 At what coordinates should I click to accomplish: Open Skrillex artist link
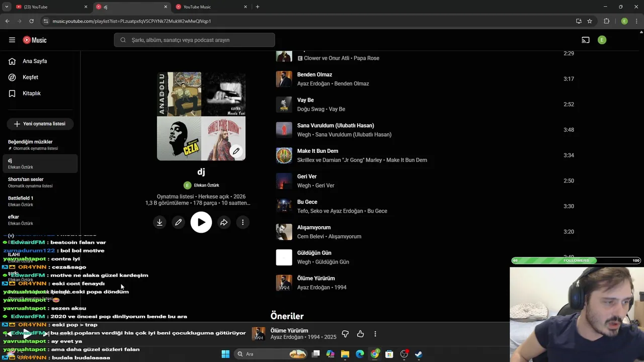pos(307,160)
